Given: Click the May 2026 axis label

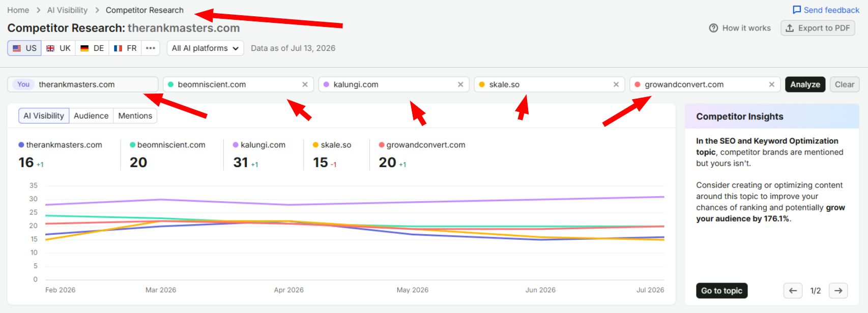Looking at the screenshot, I should (x=413, y=290).
